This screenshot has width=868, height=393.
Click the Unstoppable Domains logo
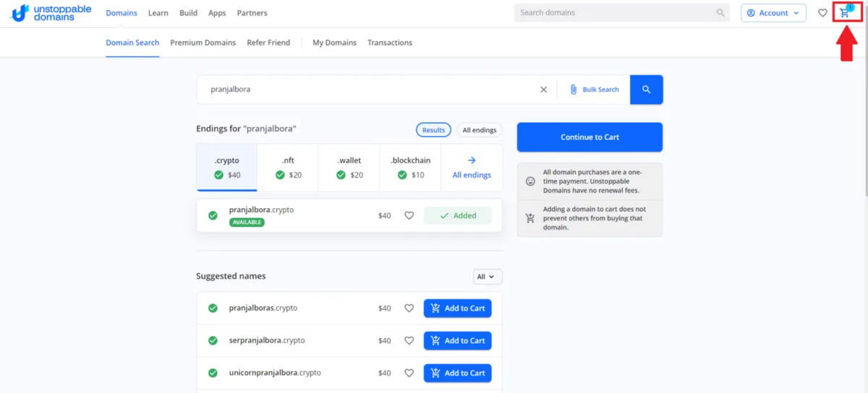(51, 13)
